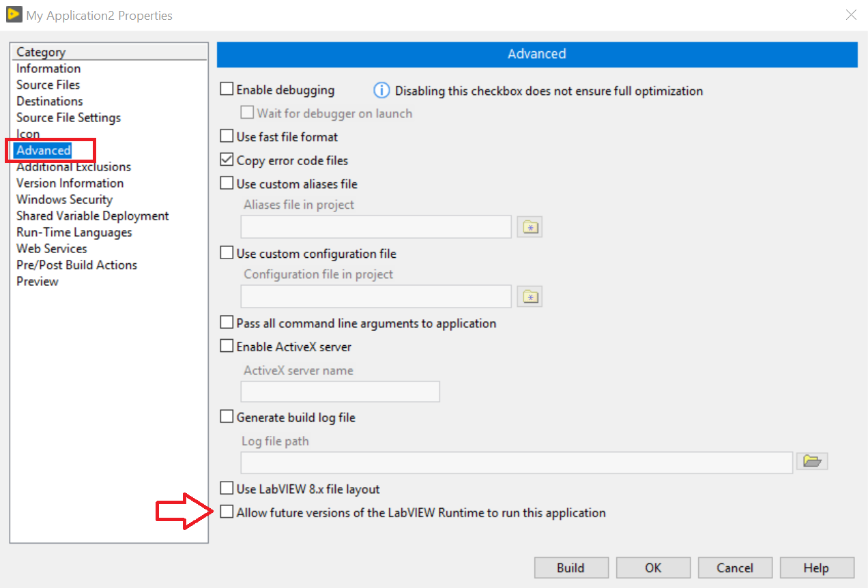The height and width of the screenshot is (588, 868).
Task: Toggle Wait for debugger on launch
Action: coord(247,113)
